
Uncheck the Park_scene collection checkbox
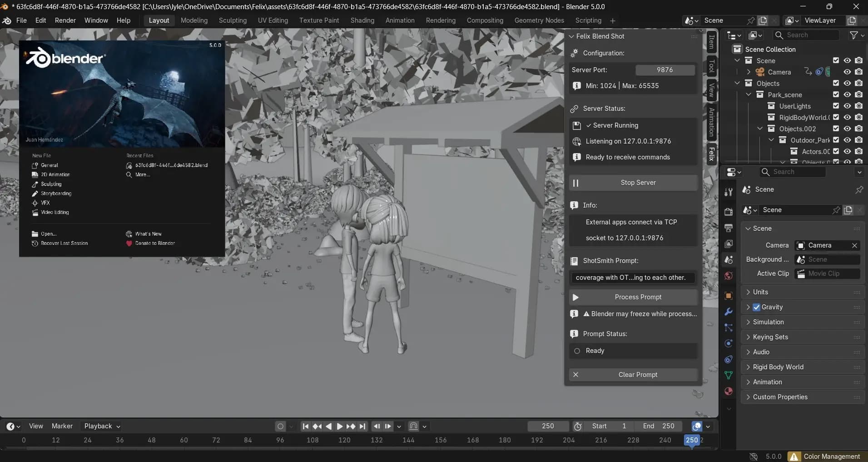coord(836,94)
